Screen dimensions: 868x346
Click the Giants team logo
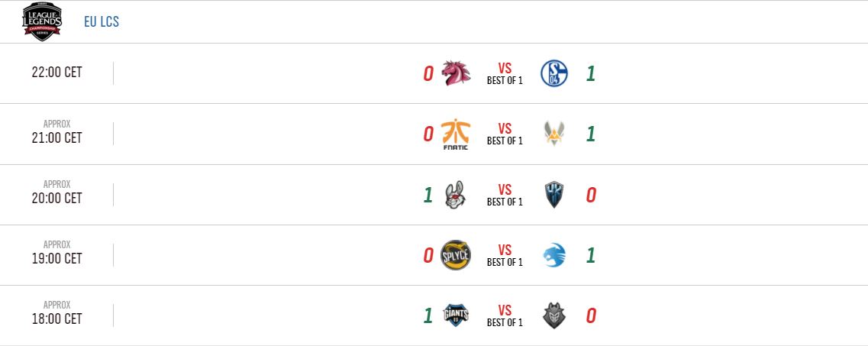456,315
